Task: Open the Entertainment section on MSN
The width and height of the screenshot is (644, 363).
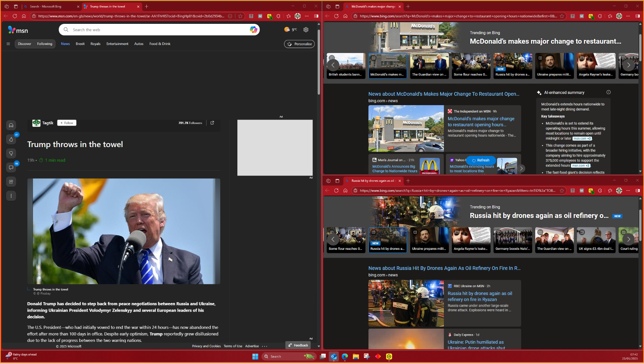Action: 118,44
